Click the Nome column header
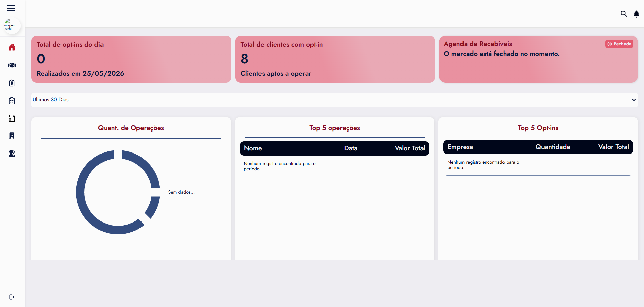Screen dimensions: 644x307 [x=253, y=148]
